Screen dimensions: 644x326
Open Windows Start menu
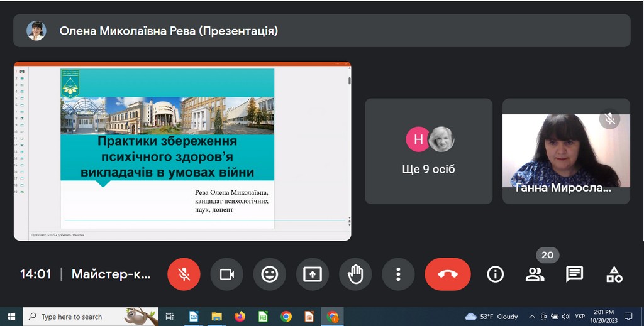(x=11, y=317)
